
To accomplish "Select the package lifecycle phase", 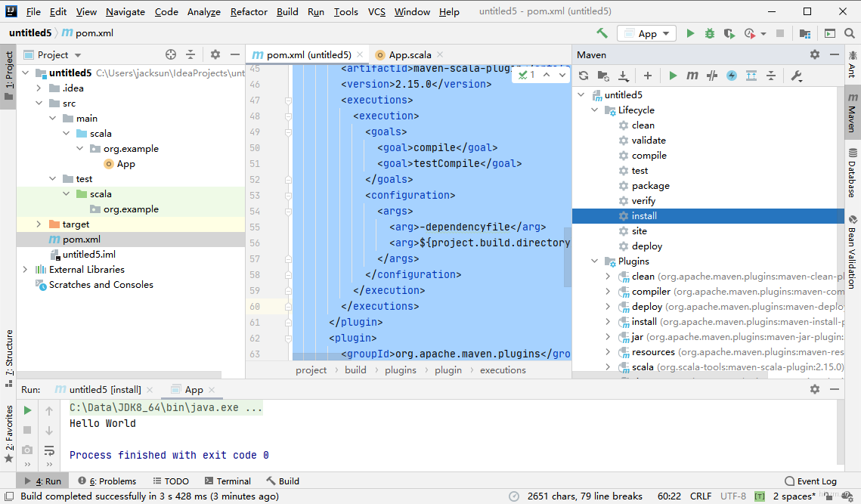I will click(650, 186).
